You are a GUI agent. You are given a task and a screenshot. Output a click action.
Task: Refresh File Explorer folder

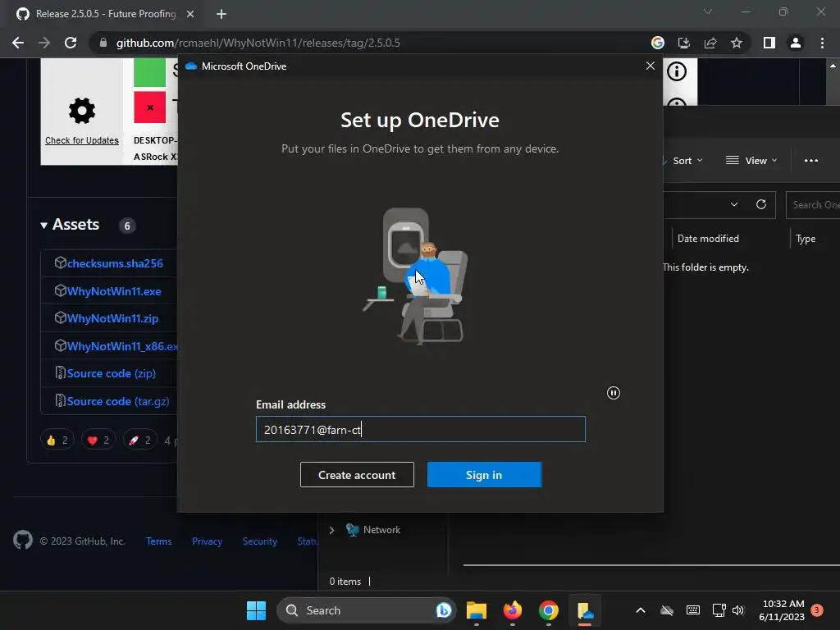tap(760, 204)
